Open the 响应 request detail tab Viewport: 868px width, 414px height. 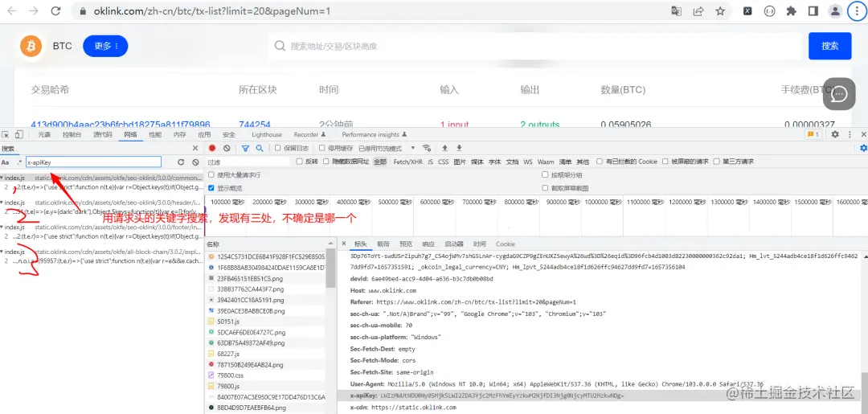[x=428, y=244]
